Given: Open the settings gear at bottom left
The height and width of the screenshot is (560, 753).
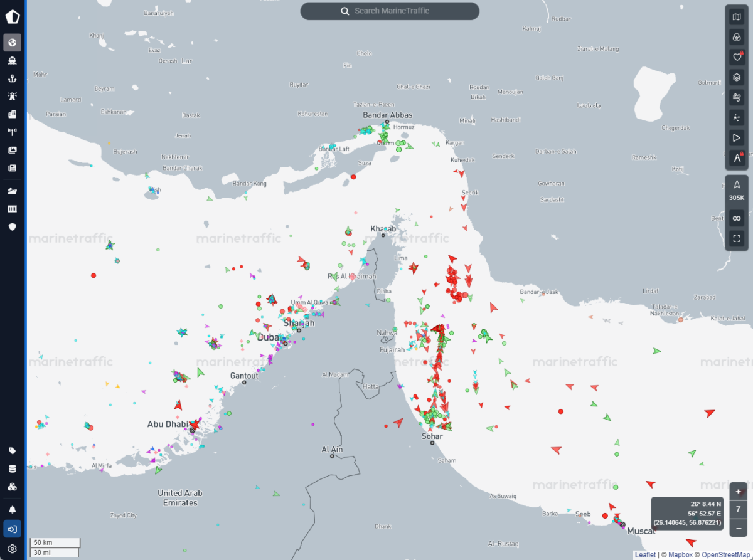Looking at the screenshot, I should click(12, 547).
